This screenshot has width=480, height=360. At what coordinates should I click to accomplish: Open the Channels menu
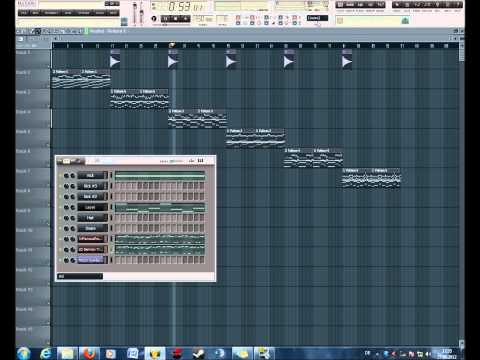click(x=51, y=13)
